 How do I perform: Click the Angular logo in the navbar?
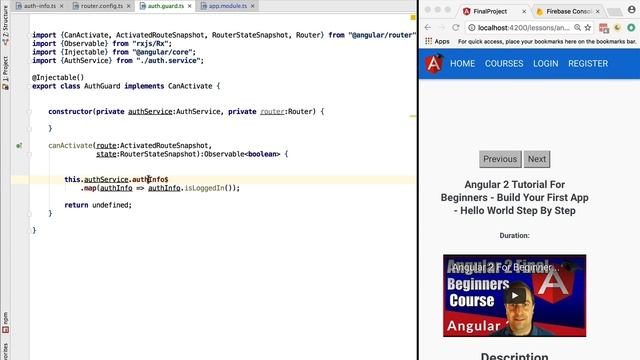click(x=433, y=64)
